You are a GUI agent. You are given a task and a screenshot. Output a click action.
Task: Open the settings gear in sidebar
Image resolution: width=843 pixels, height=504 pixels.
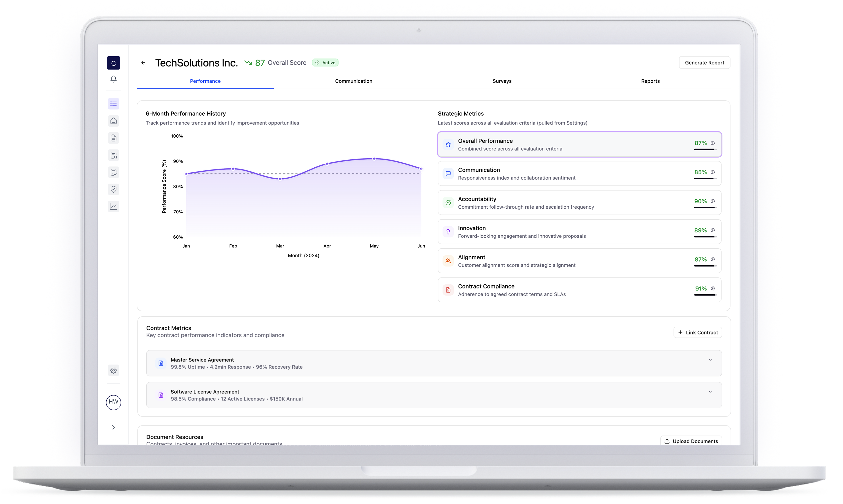pos(114,370)
